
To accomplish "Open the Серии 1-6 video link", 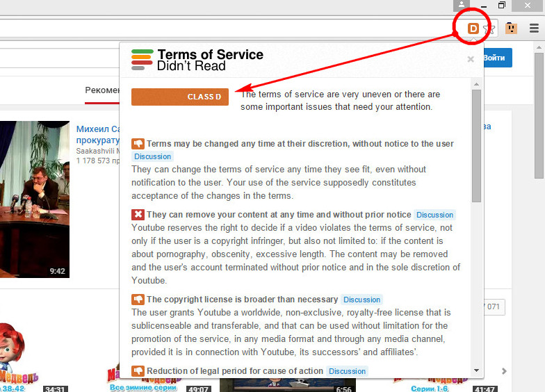I will [x=430, y=388].
